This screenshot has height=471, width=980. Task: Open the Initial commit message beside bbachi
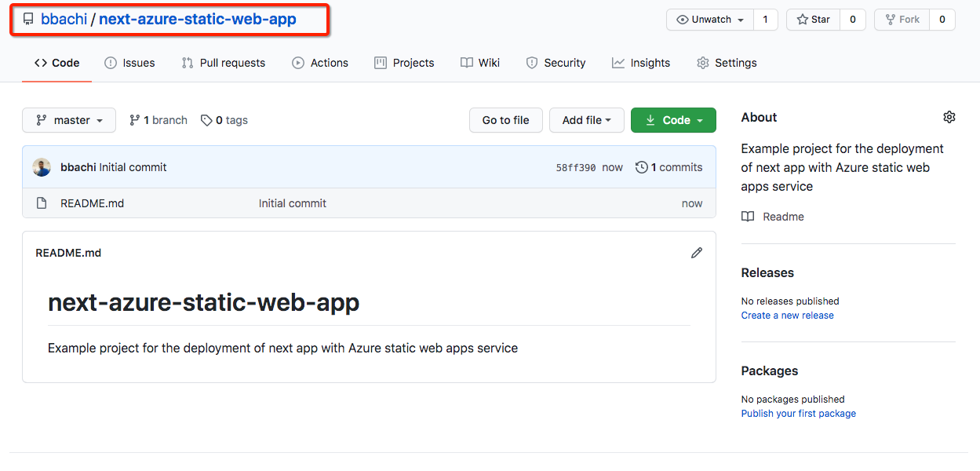click(x=133, y=167)
